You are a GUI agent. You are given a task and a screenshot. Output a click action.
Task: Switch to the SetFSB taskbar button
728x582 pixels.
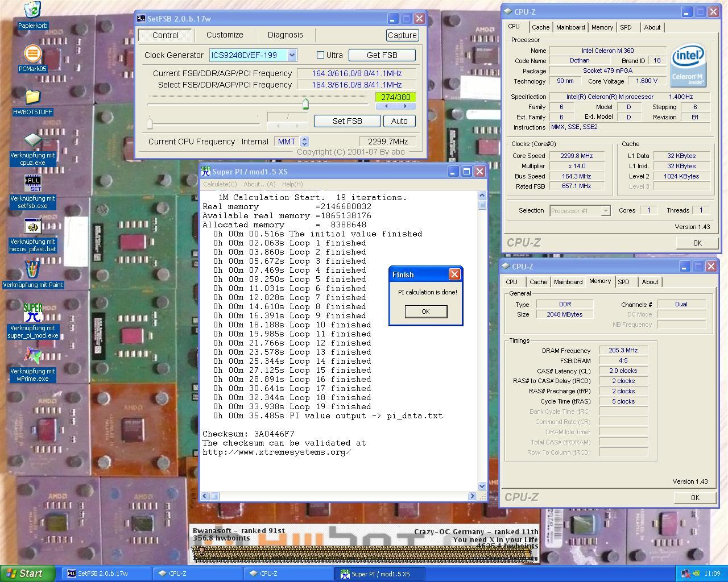(x=107, y=573)
